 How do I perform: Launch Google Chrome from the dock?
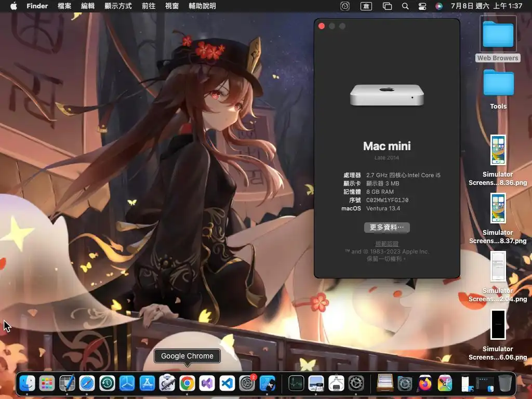(x=187, y=383)
